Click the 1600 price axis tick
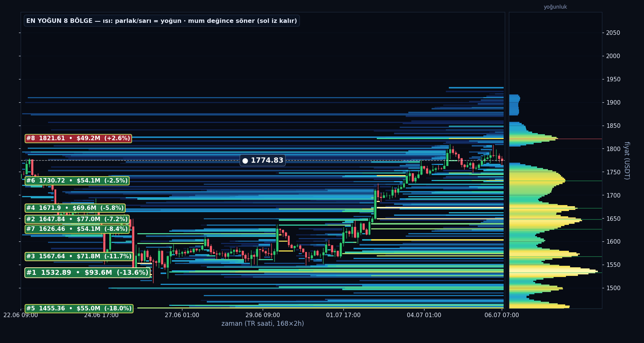The width and height of the screenshot is (644, 343). pos(613,242)
